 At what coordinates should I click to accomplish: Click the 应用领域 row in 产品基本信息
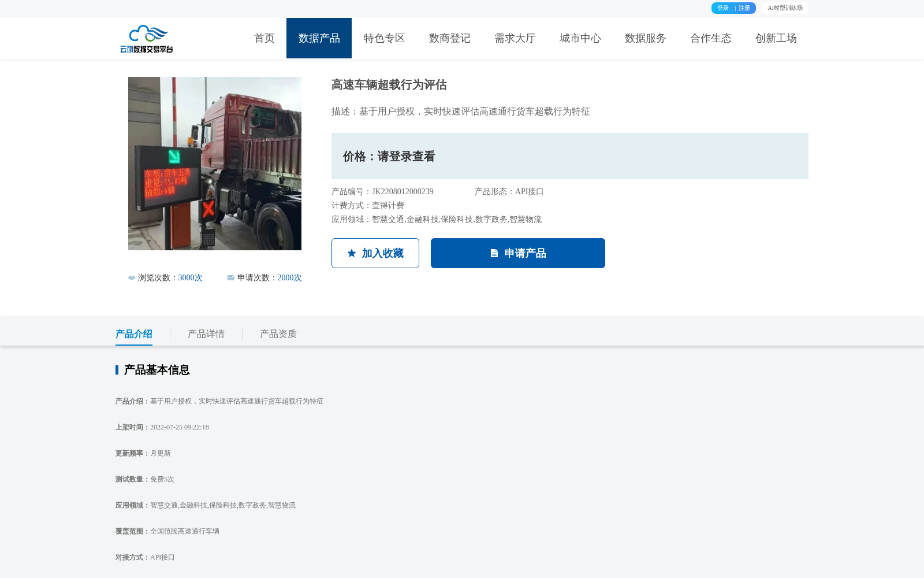click(206, 506)
